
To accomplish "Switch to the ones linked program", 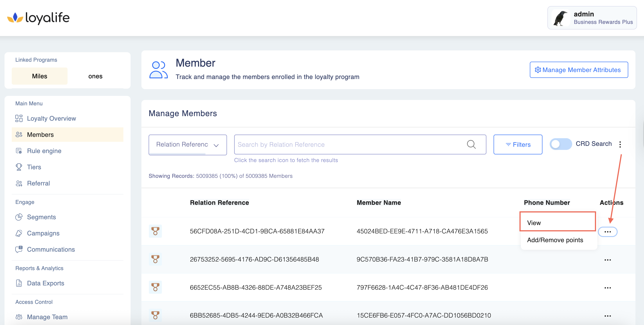I will click(95, 76).
